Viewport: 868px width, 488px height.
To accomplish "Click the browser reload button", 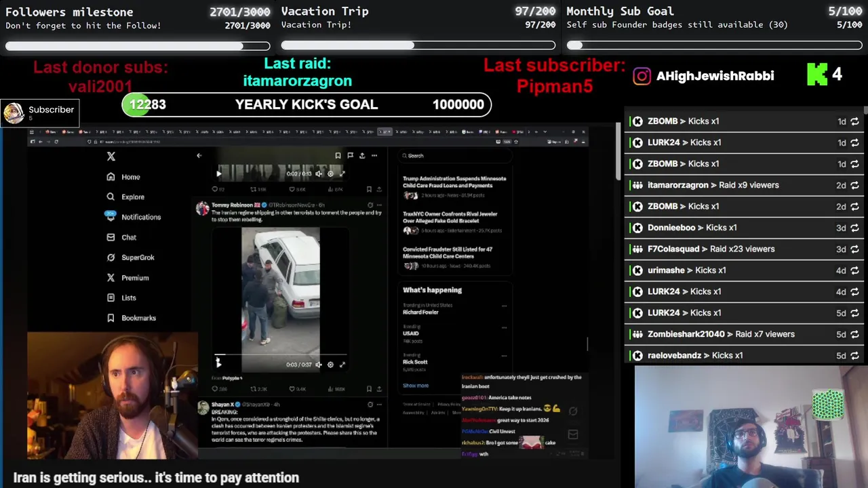I will 56,142.
